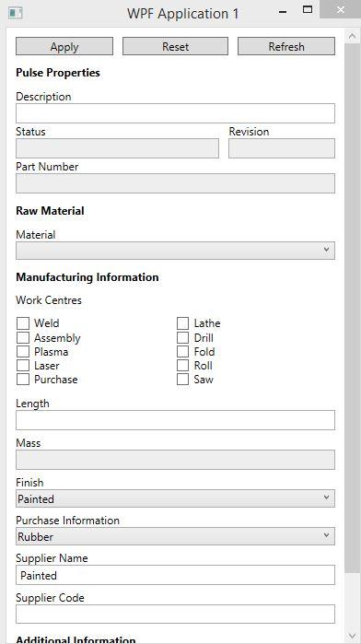Click the Part Number field
This screenshot has height=644, width=361.
(x=175, y=183)
